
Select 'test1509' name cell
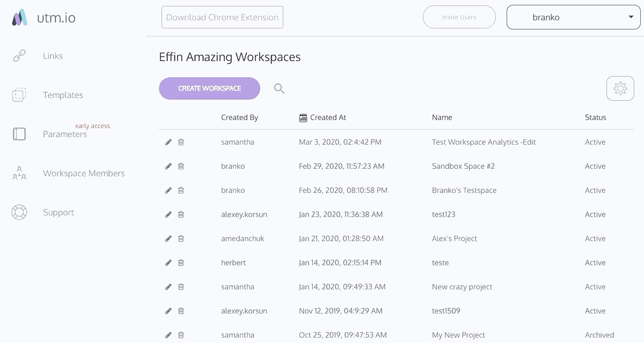(x=446, y=311)
